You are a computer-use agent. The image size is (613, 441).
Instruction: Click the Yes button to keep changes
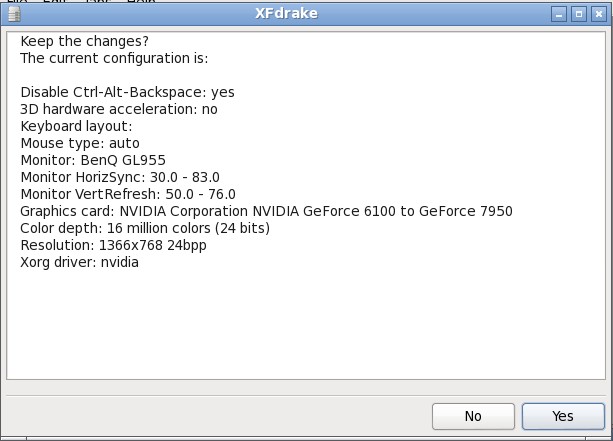(x=562, y=416)
